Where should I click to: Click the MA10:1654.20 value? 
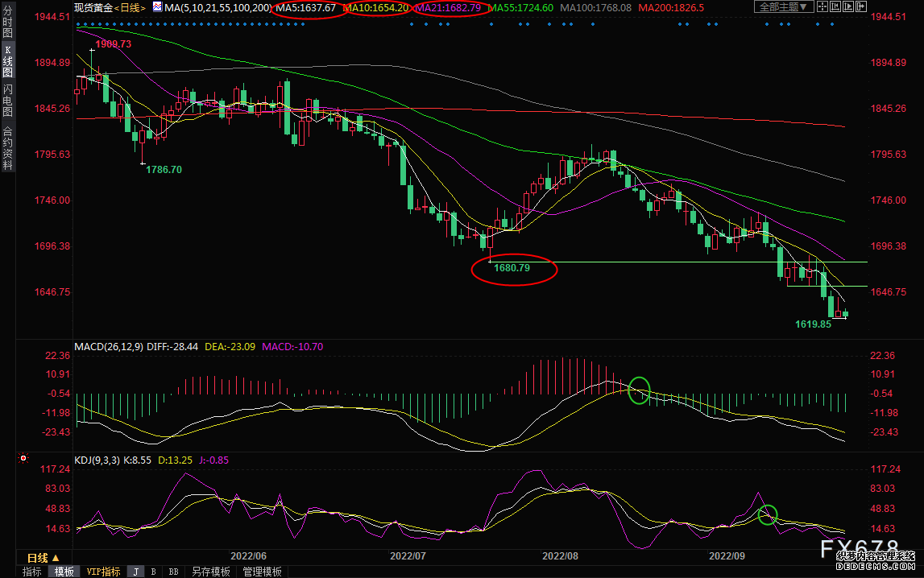[x=376, y=8]
